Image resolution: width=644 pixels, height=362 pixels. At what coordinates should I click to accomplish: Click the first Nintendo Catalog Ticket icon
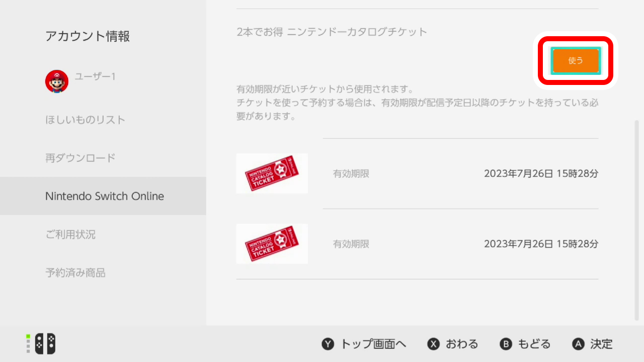point(272,173)
